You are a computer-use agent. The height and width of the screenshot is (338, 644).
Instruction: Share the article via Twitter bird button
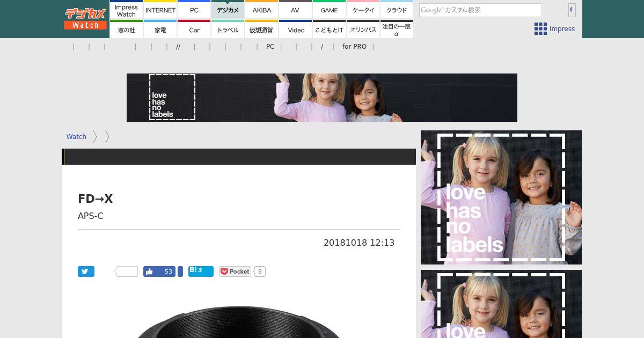[x=86, y=271]
